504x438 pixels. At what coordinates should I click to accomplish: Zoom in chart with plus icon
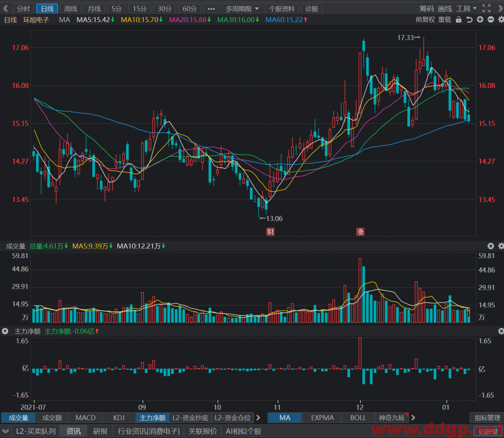click(x=480, y=20)
